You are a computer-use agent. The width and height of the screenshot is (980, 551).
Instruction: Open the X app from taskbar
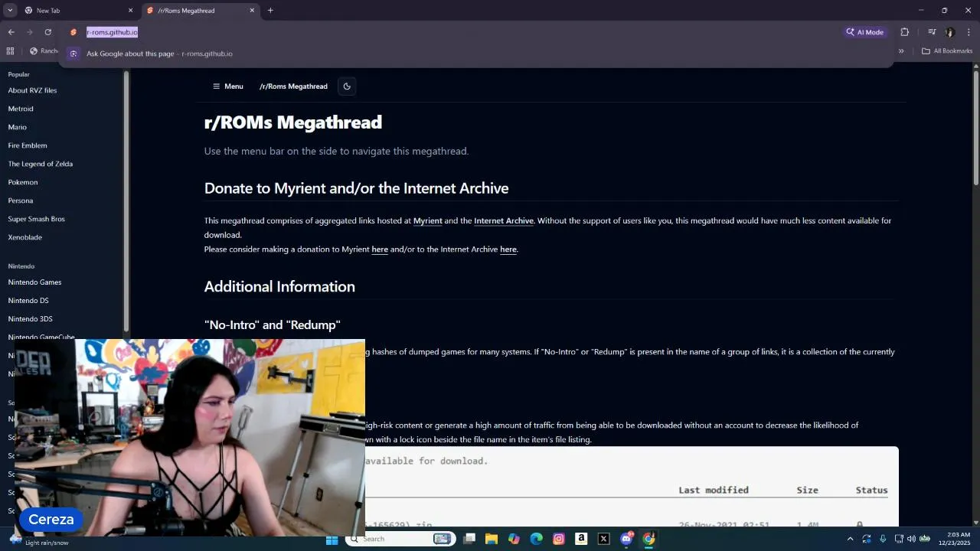603,539
